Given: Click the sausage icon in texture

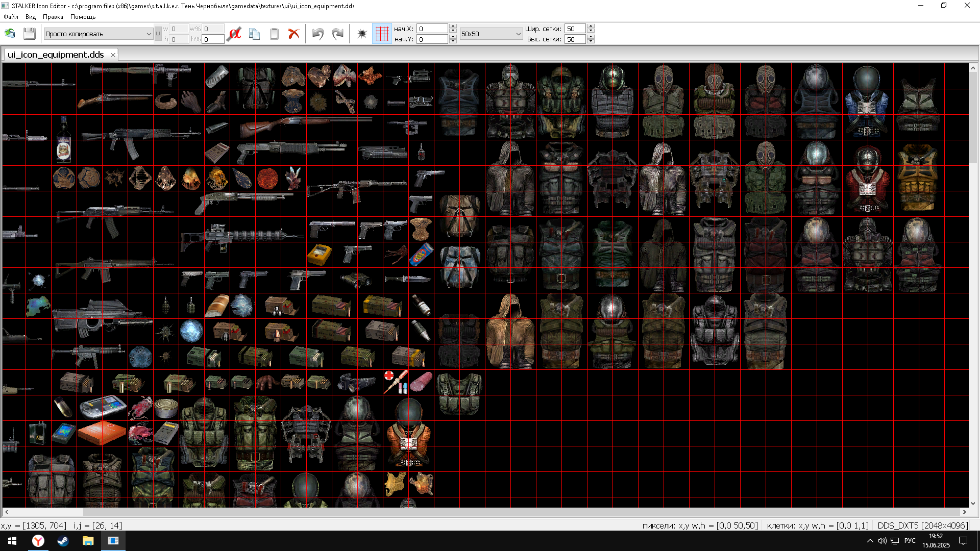Looking at the screenshot, I should pos(421,382).
